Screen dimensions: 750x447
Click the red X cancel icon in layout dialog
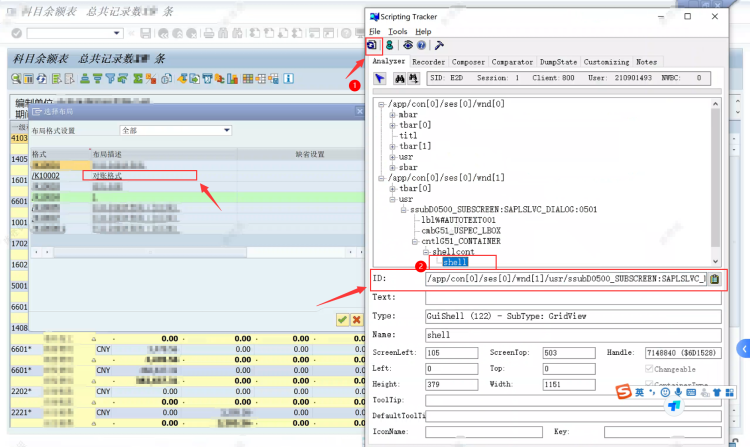[356, 319]
